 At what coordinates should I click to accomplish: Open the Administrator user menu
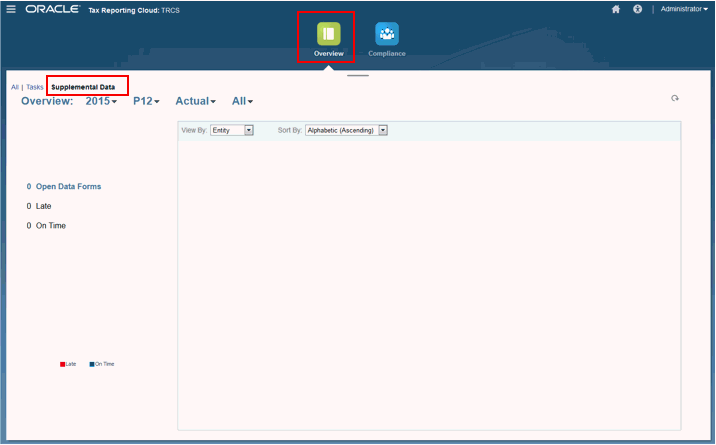(684, 9)
